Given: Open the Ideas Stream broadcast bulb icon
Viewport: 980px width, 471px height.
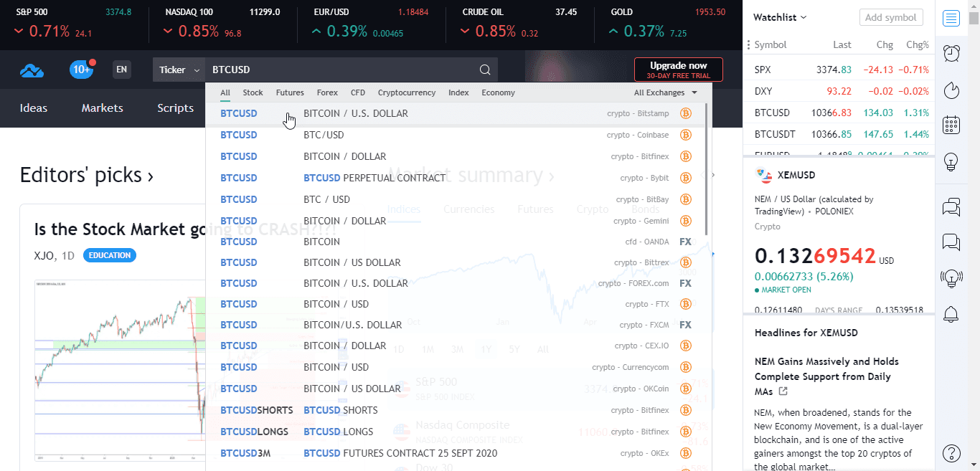Looking at the screenshot, I should coord(951,277).
